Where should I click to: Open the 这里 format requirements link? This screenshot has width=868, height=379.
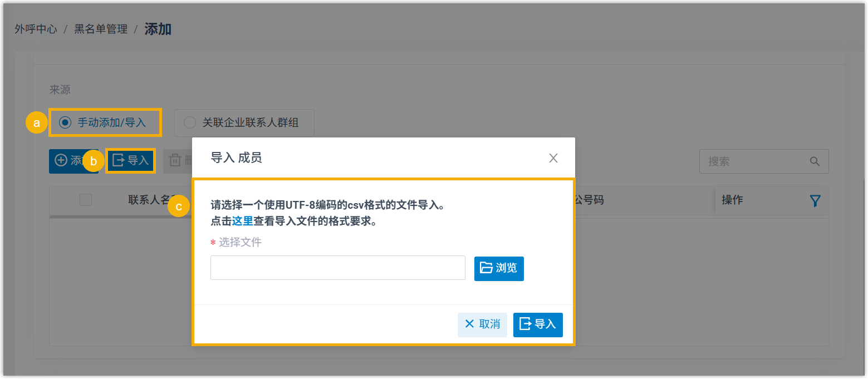(x=242, y=221)
